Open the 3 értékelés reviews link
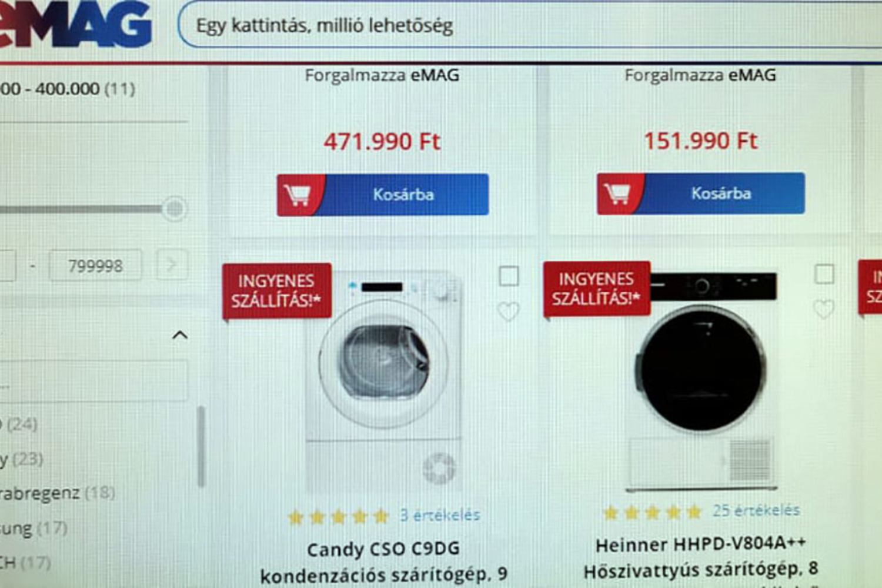Screen dimensions: 882x588 click(x=440, y=515)
